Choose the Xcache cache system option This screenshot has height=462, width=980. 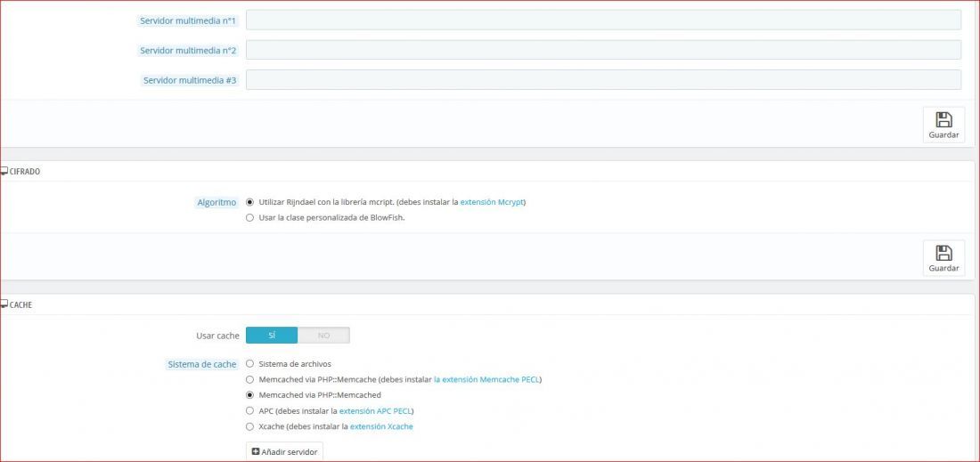tap(250, 426)
